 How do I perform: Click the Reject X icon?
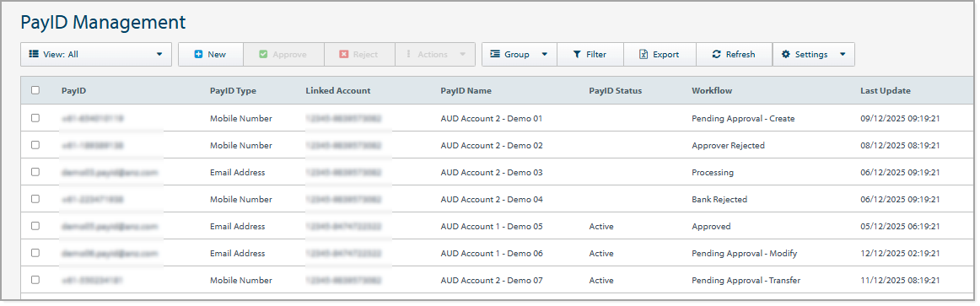[343, 54]
